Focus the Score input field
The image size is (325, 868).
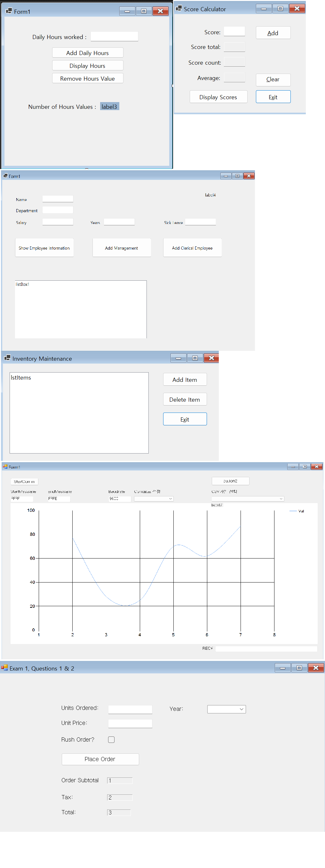tap(234, 31)
